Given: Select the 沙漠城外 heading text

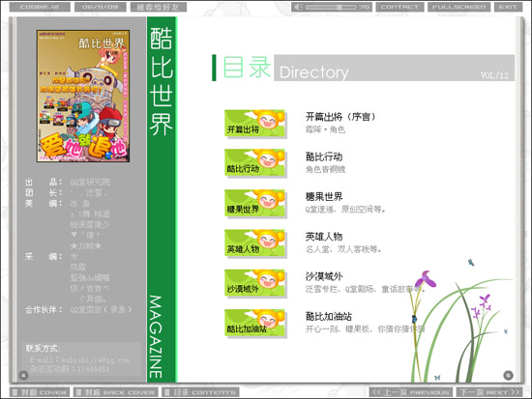Looking at the screenshot, I should click(324, 276).
